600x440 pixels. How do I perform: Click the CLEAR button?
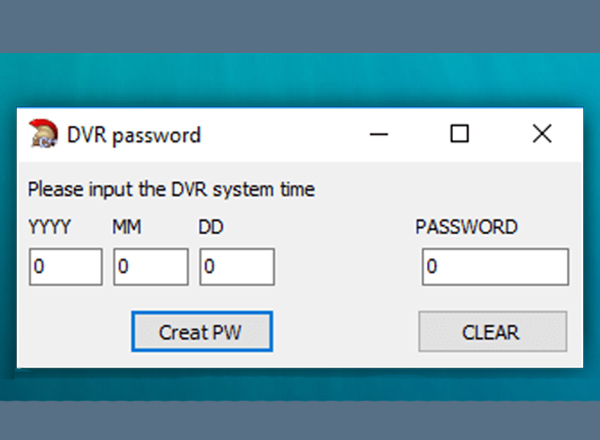[x=493, y=331]
